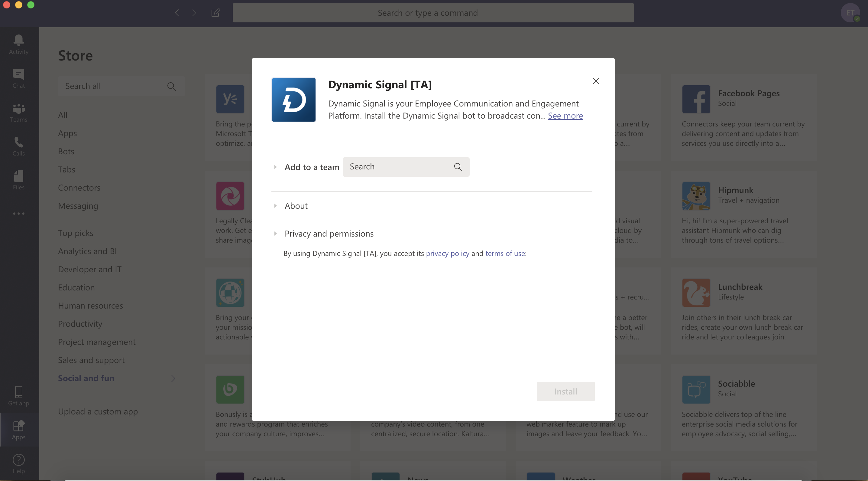Click the Store search magnifier icon
Screen dimensions: 868x481
171,86
